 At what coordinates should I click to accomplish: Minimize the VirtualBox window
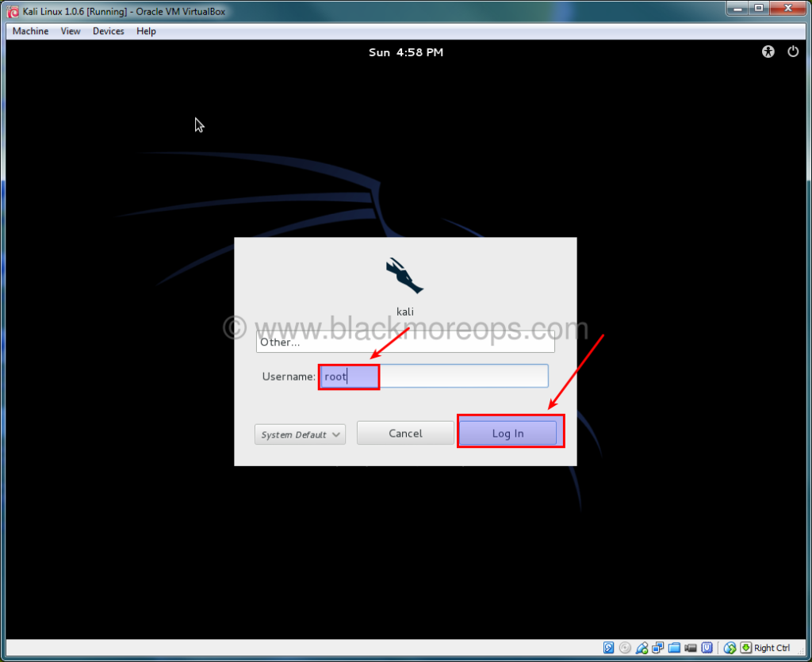coord(737,8)
